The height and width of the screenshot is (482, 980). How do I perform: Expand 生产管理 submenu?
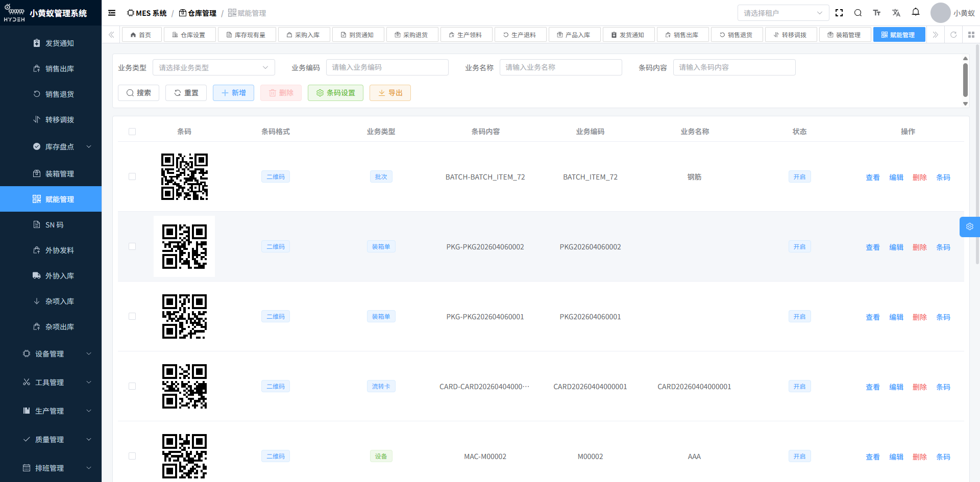pyautogui.click(x=51, y=411)
